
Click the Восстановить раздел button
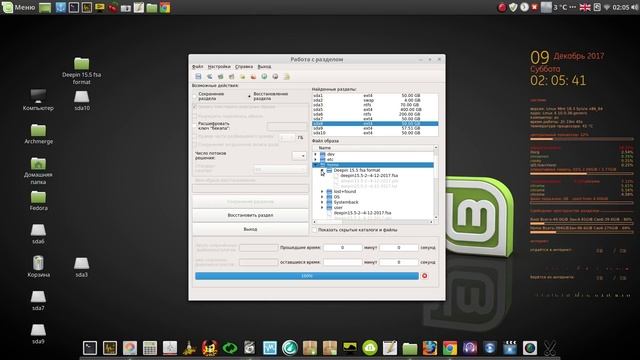click(250, 215)
